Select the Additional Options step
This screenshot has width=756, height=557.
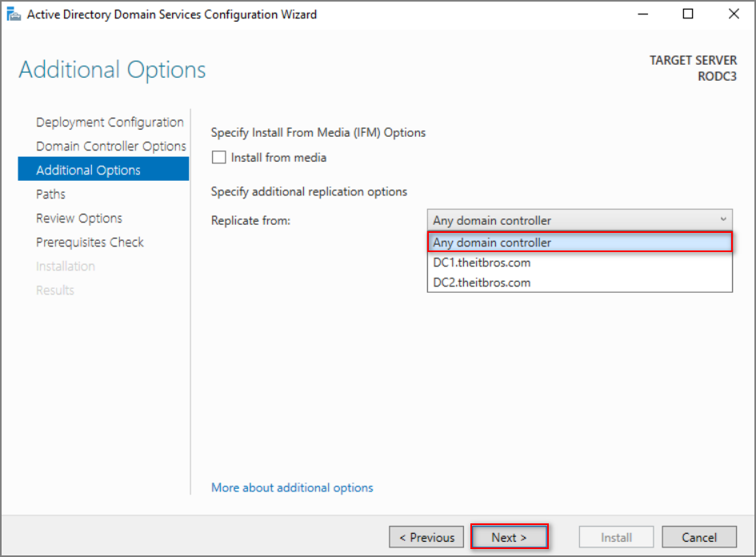point(103,170)
